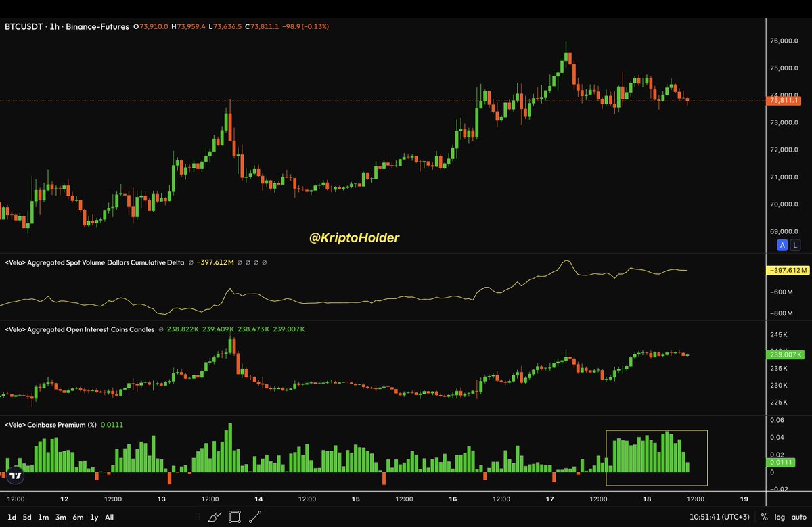The height and width of the screenshot is (527, 812).
Task: Click the -800M axis label
Action: coord(781,313)
